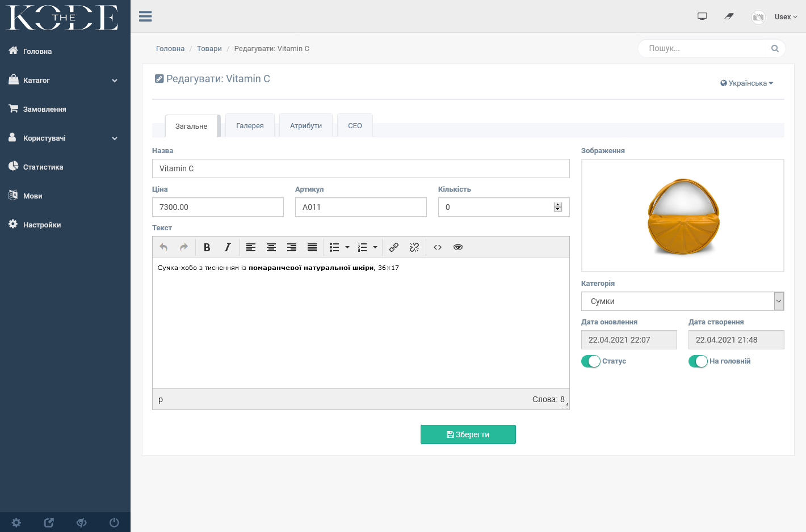This screenshot has height=532, width=806.
Task: Click the Ціна price input field
Action: coord(218,207)
